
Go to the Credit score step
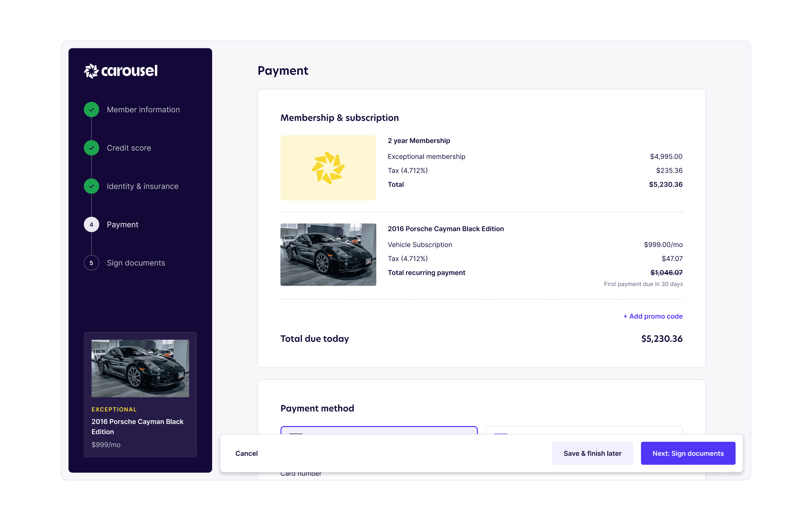click(x=129, y=148)
